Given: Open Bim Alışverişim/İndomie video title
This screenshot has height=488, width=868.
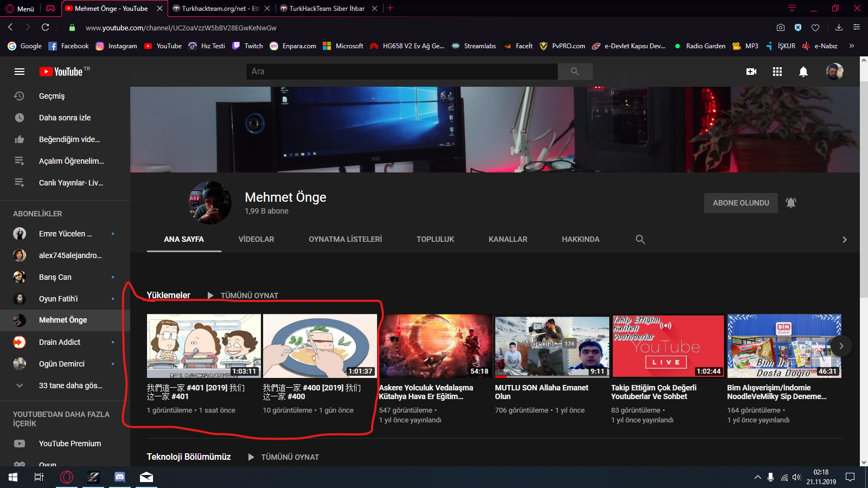Looking at the screenshot, I should tap(777, 392).
